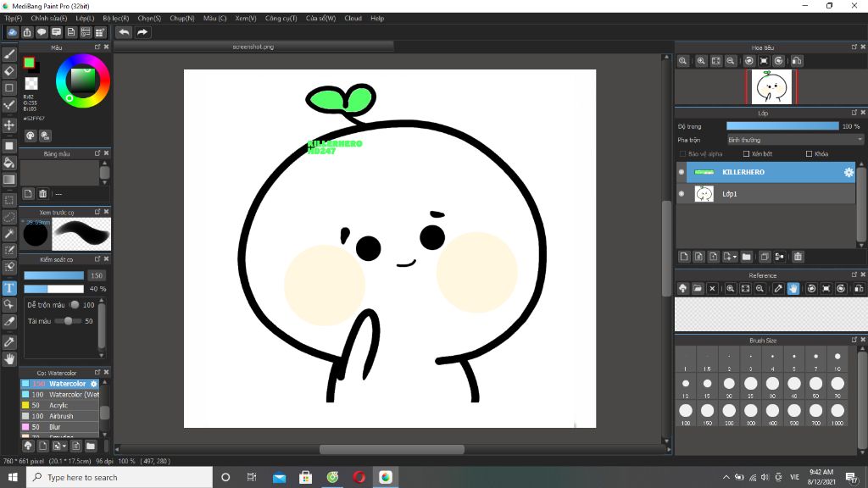The image size is (868, 488).
Task: Open Công cụ(T) menu
Action: 281,19
